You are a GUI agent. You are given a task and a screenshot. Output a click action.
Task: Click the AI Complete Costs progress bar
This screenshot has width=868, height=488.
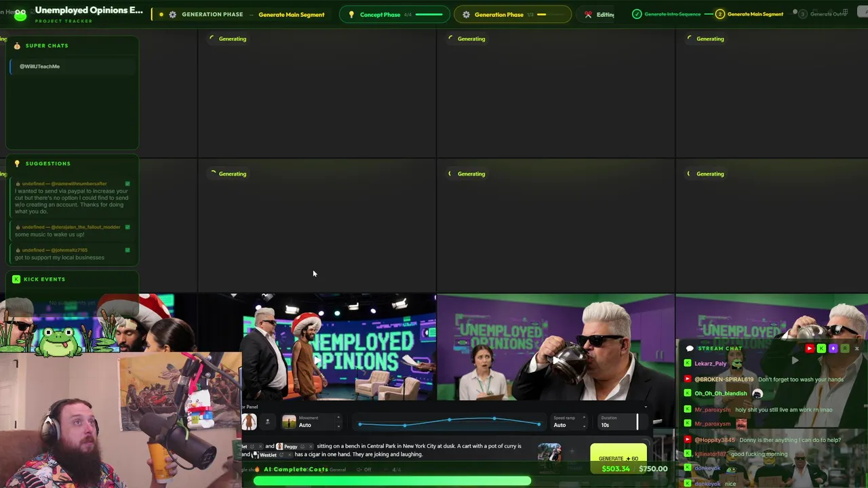coord(392,481)
